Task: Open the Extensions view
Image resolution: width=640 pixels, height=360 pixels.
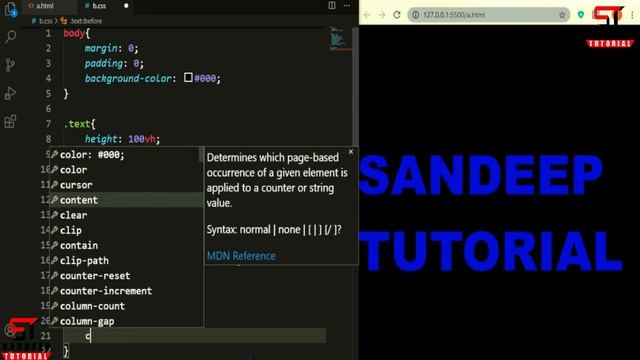Action: (x=10, y=121)
